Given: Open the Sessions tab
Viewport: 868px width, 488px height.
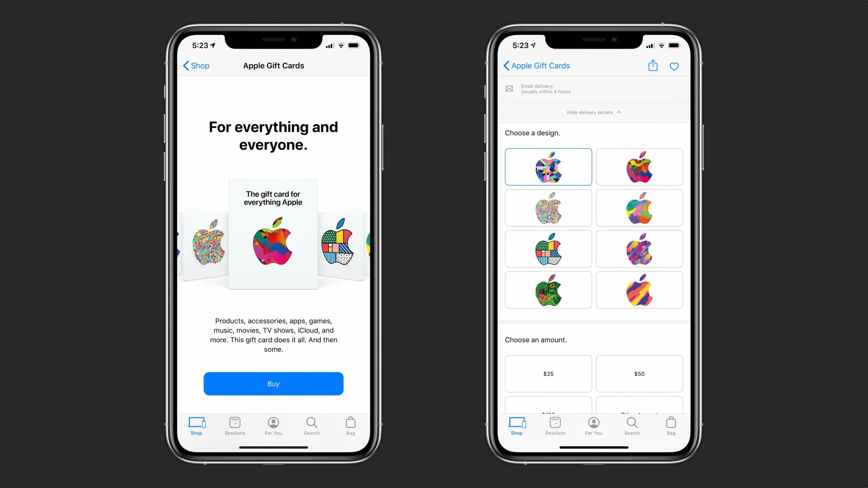Looking at the screenshot, I should point(234,426).
